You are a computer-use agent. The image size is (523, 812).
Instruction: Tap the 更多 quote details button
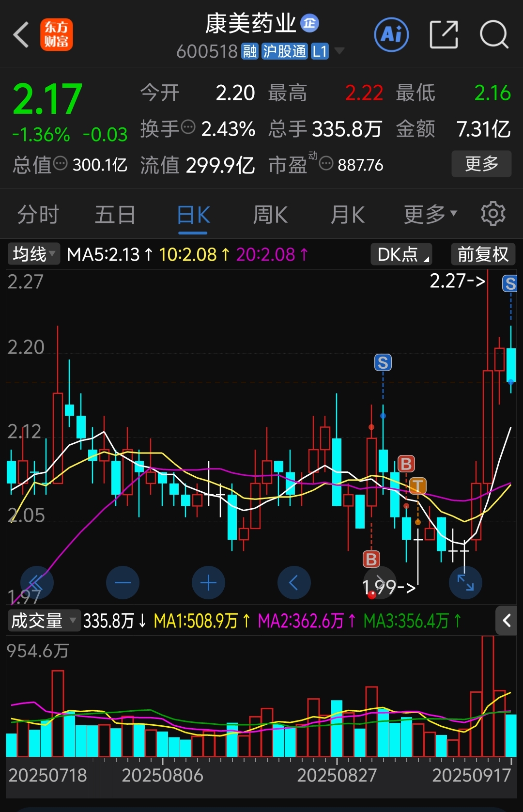(x=481, y=164)
